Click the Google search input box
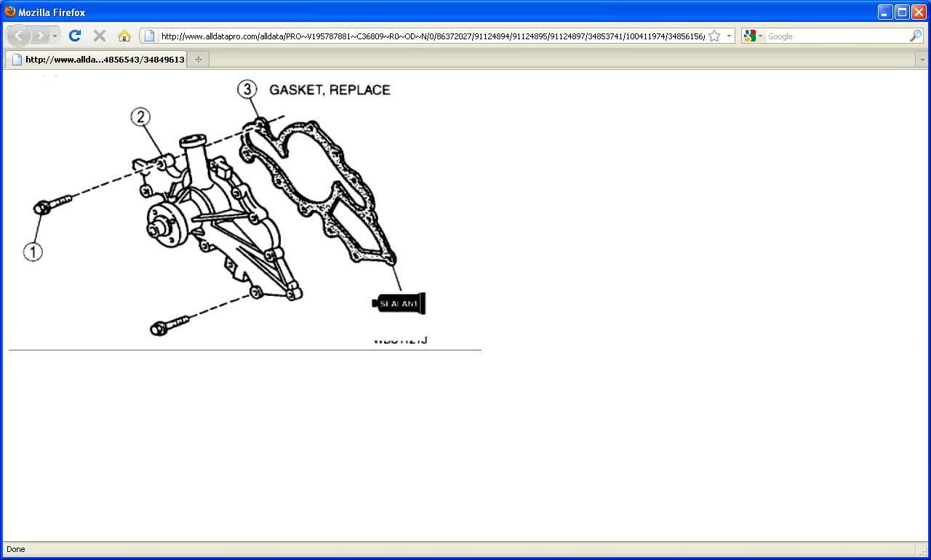This screenshot has width=931, height=560. (836, 36)
